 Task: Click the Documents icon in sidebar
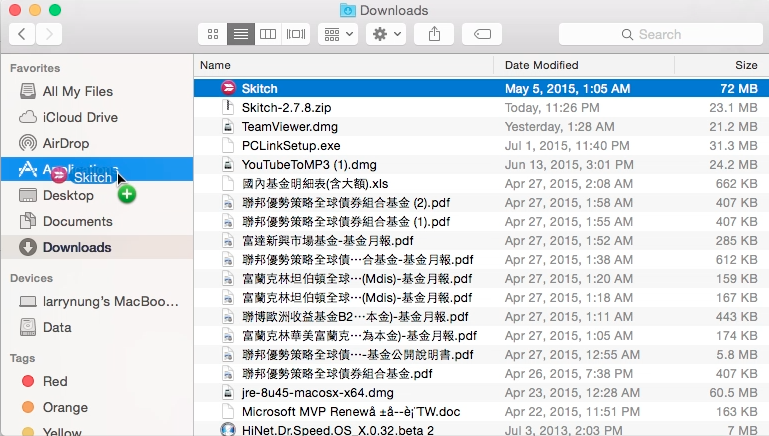point(28,221)
